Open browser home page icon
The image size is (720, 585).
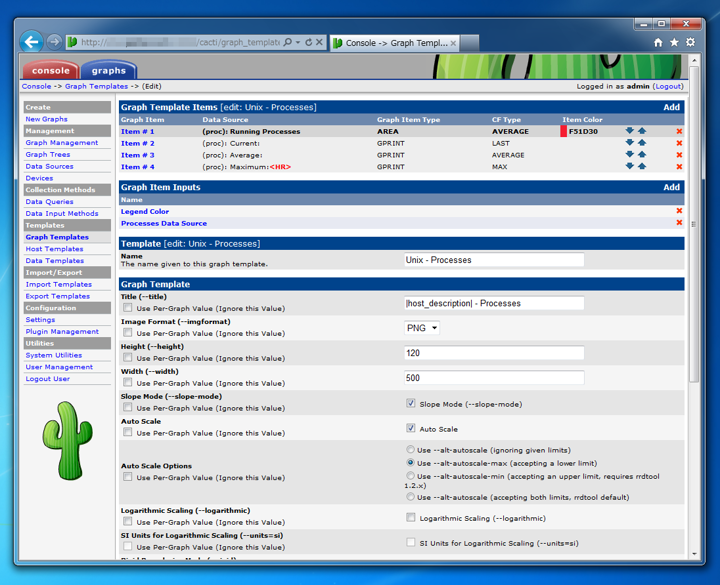point(658,43)
